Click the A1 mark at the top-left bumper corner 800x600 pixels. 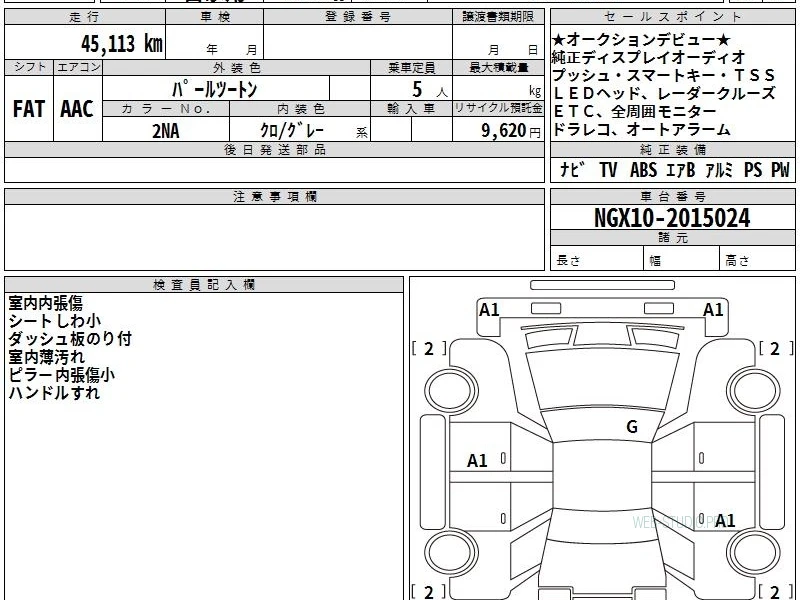click(489, 310)
